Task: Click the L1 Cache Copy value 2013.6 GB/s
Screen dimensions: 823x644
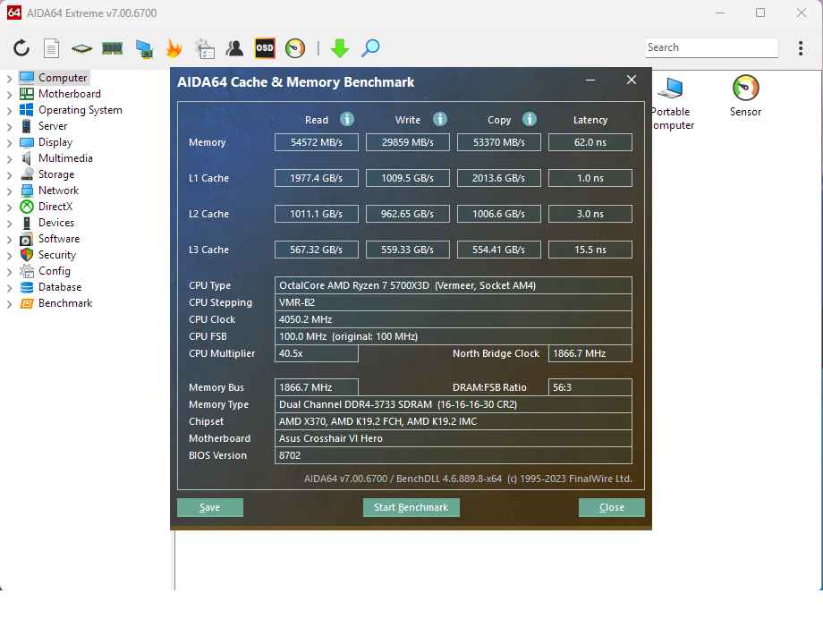Action: (x=498, y=178)
